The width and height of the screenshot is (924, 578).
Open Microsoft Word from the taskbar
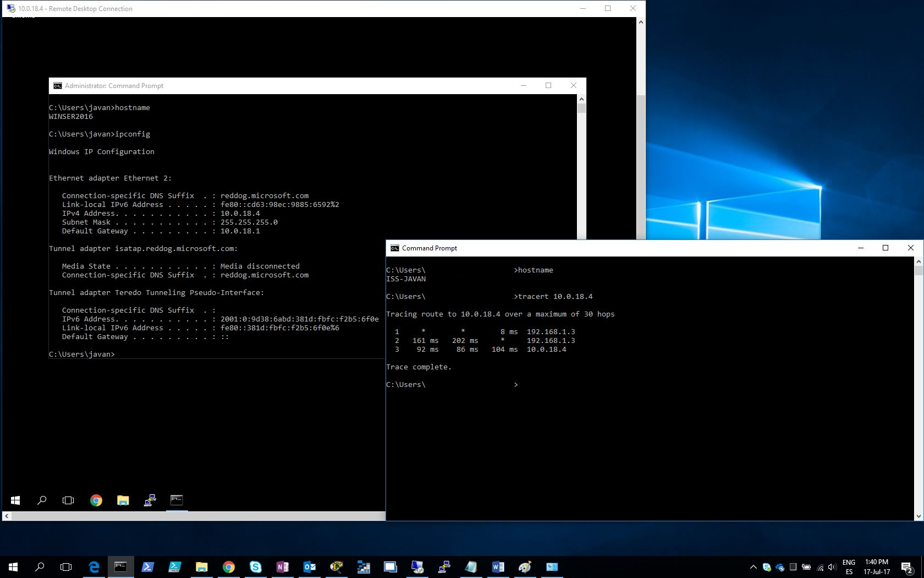click(498, 567)
